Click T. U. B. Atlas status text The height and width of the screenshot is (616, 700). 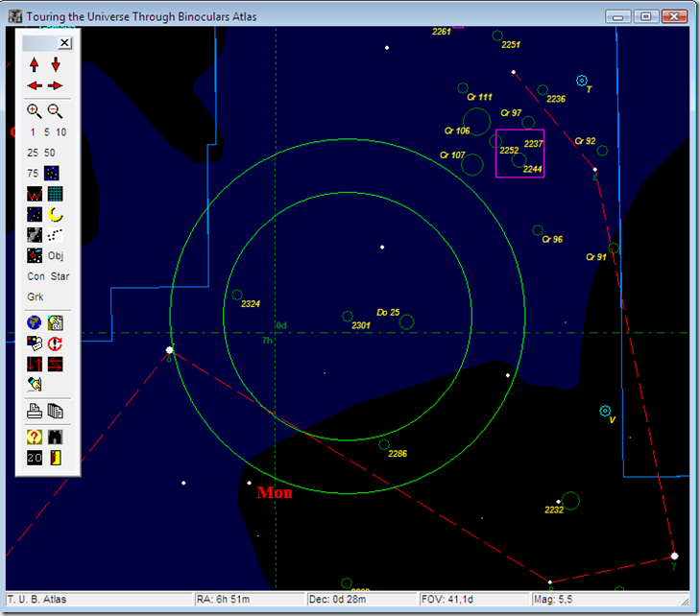point(37,599)
